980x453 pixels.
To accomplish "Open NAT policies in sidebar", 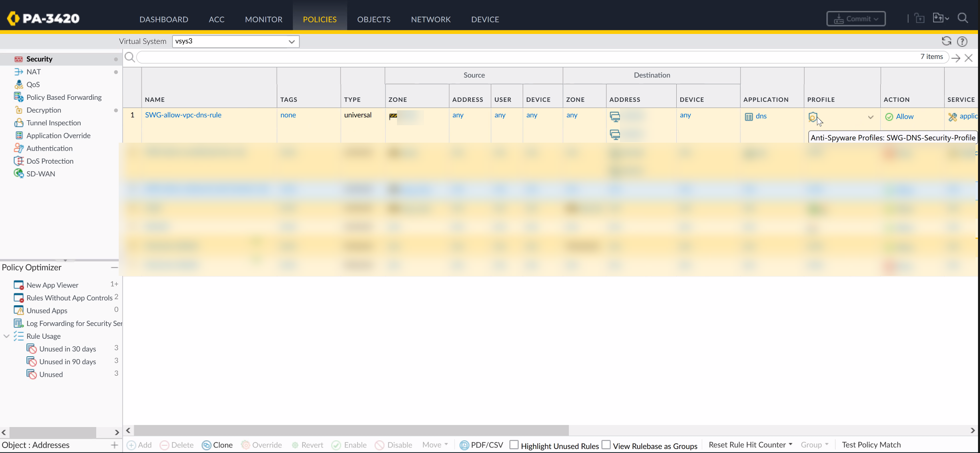I will tap(33, 72).
